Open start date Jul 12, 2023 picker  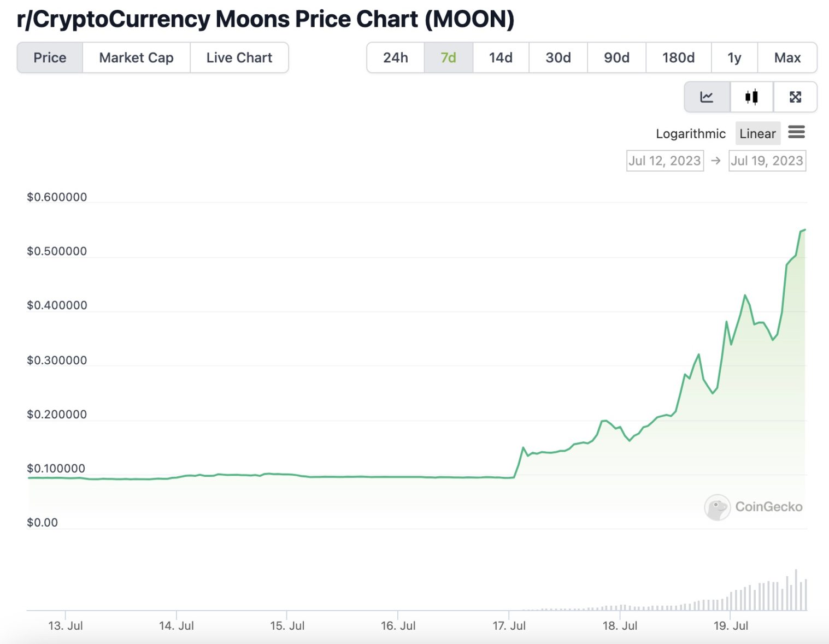pyautogui.click(x=665, y=161)
